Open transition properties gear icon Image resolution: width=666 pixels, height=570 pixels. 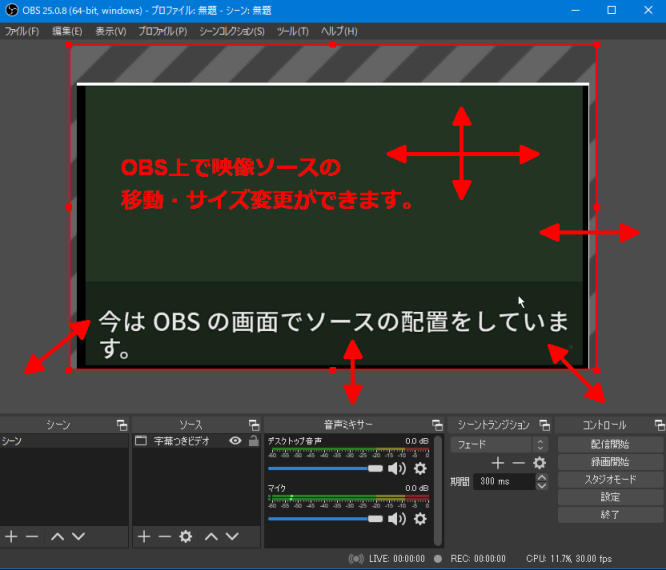point(539,463)
